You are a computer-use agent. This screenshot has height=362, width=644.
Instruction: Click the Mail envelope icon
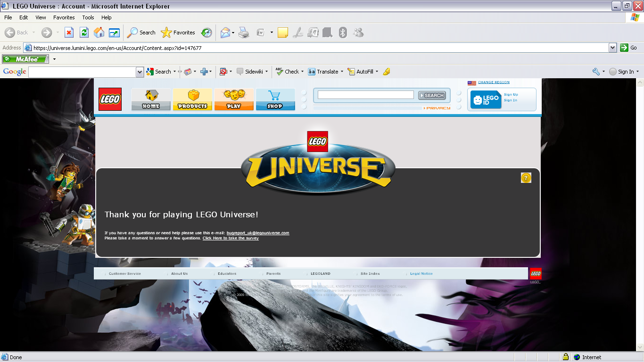[226, 33]
